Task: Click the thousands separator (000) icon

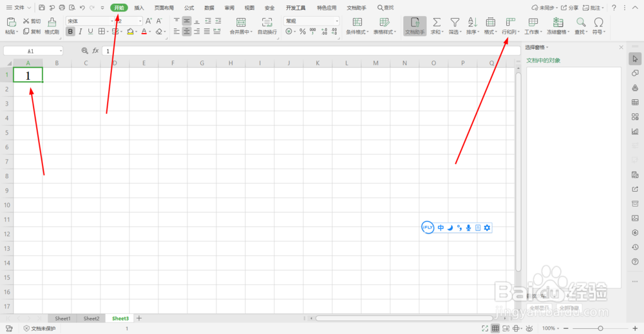Action: coord(313,32)
